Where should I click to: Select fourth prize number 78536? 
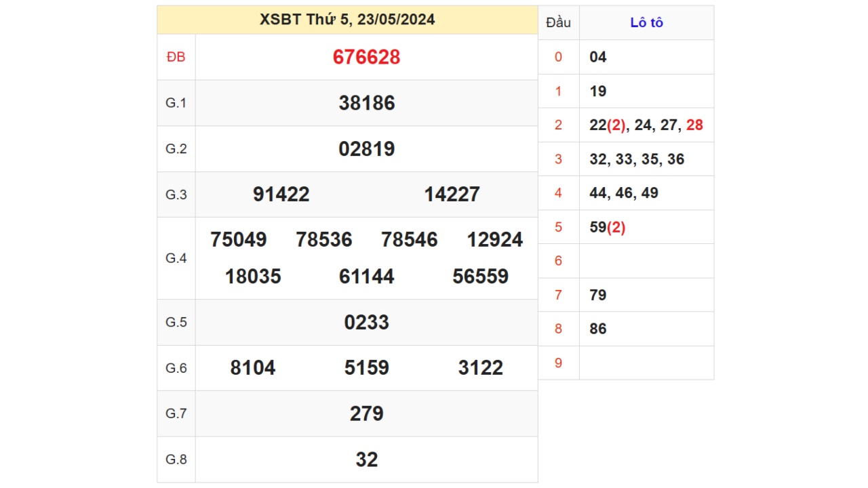[324, 240]
